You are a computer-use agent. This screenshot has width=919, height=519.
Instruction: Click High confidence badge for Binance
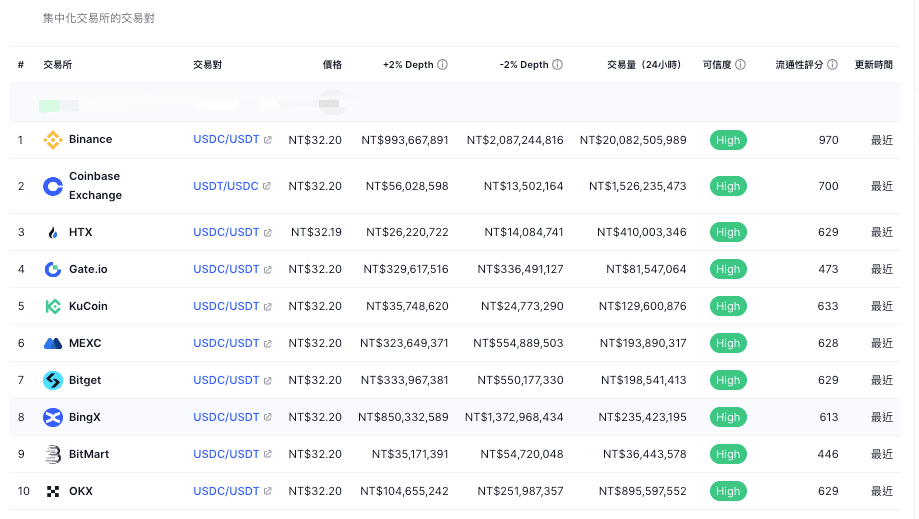click(x=728, y=140)
